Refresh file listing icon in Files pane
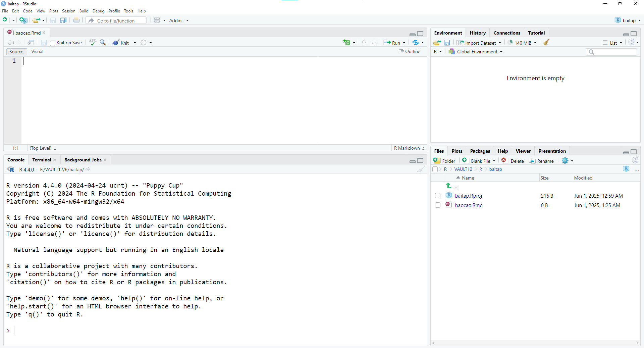The height and width of the screenshot is (348, 644). point(635,160)
